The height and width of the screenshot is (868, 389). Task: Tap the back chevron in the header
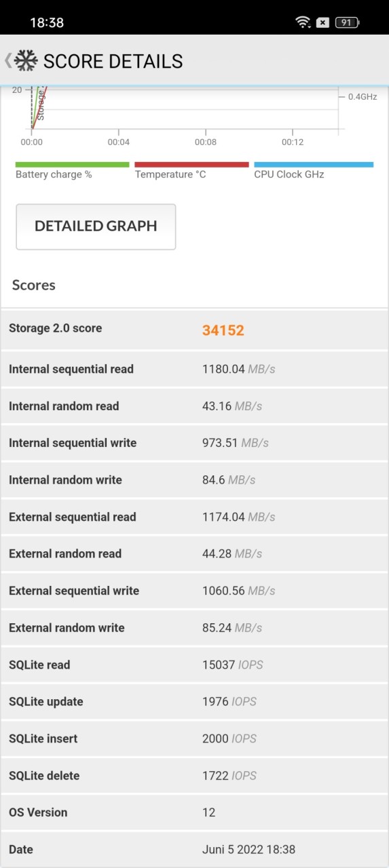(x=7, y=60)
